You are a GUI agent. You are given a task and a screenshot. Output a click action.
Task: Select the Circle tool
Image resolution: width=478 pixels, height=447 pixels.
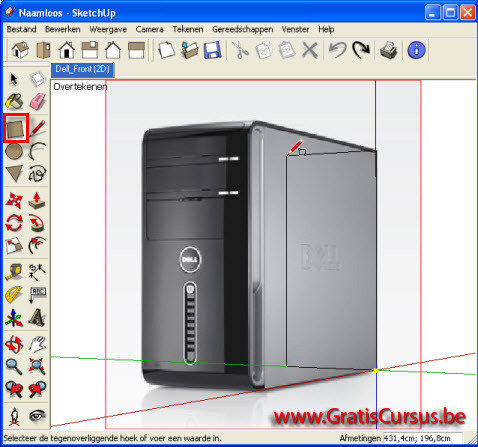click(14, 152)
